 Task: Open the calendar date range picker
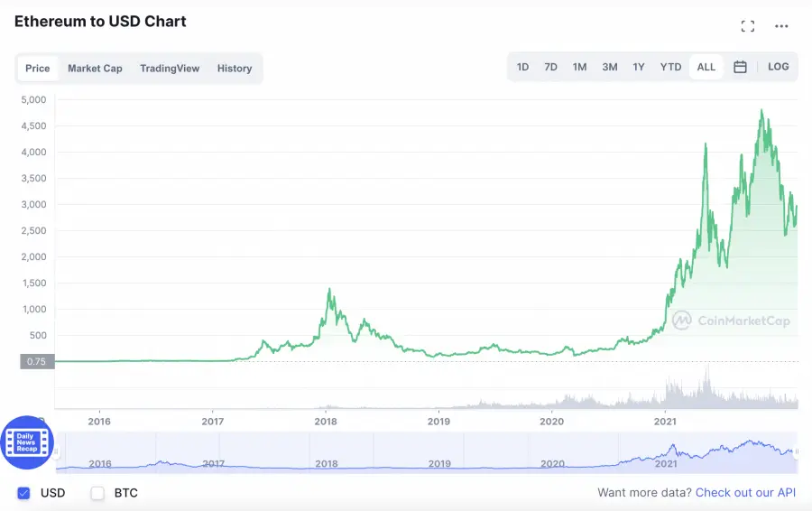(x=740, y=67)
